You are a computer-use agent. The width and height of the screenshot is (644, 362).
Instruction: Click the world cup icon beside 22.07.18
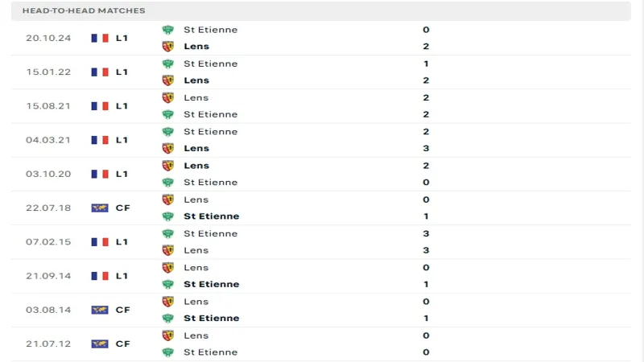(100, 208)
